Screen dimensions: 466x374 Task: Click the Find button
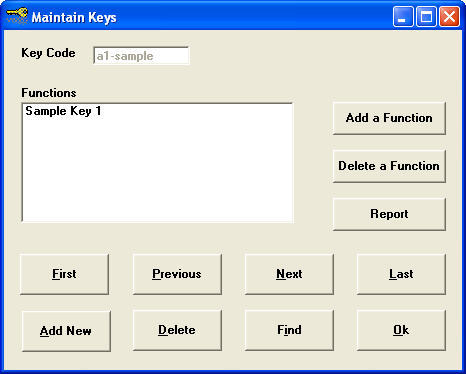[289, 330]
